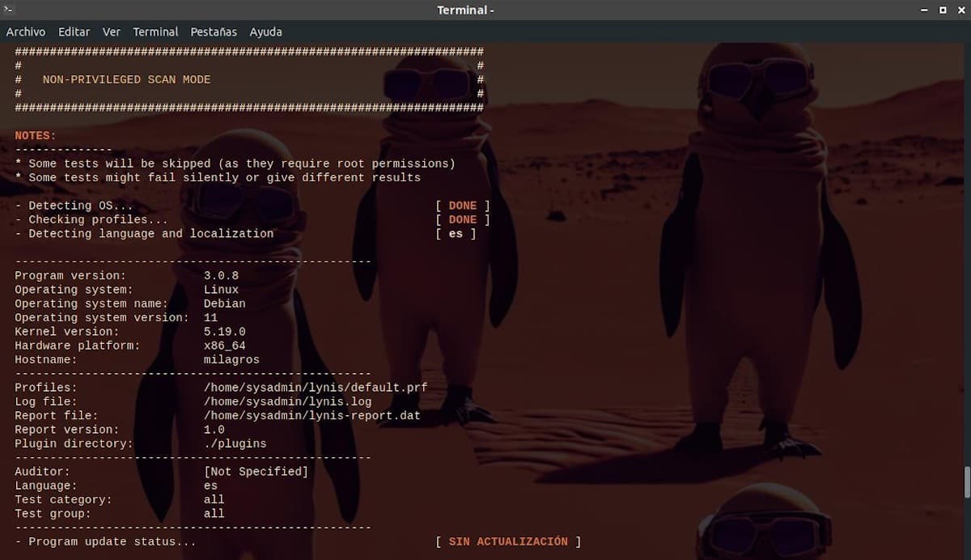The height and width of the screenshot is (560, 971).
Task: Minimize the Terminal window
Action: (924, 10)
